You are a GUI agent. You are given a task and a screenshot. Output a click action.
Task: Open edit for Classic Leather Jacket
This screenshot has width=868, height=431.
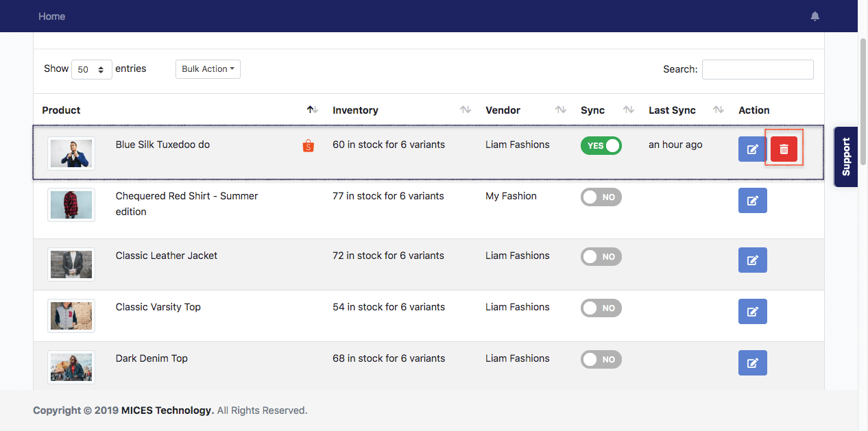(752, 260)
